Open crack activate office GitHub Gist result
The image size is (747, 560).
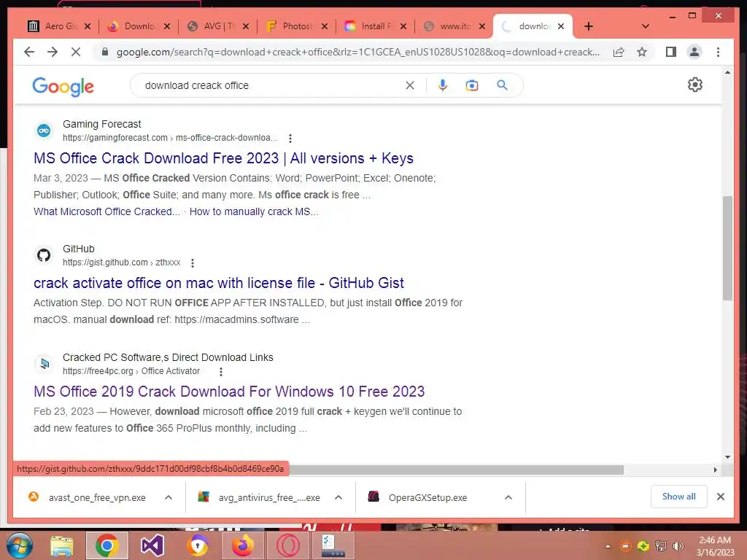(219, 283)
